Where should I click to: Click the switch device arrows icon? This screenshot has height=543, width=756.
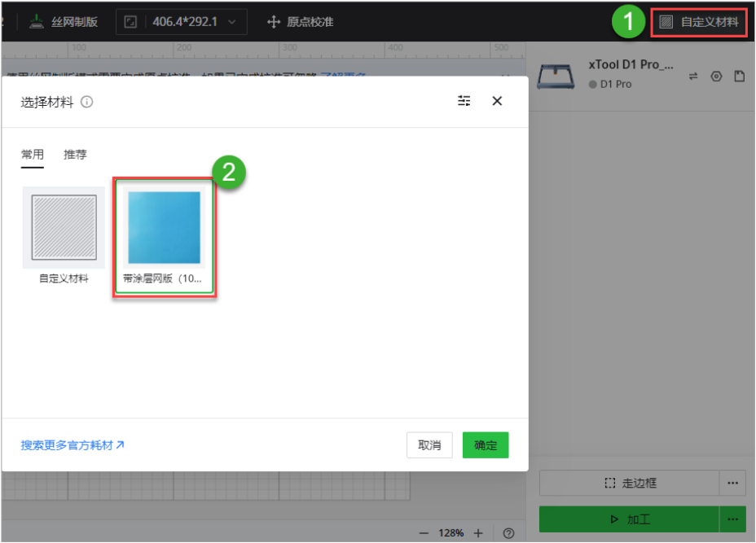pos(693,77)
